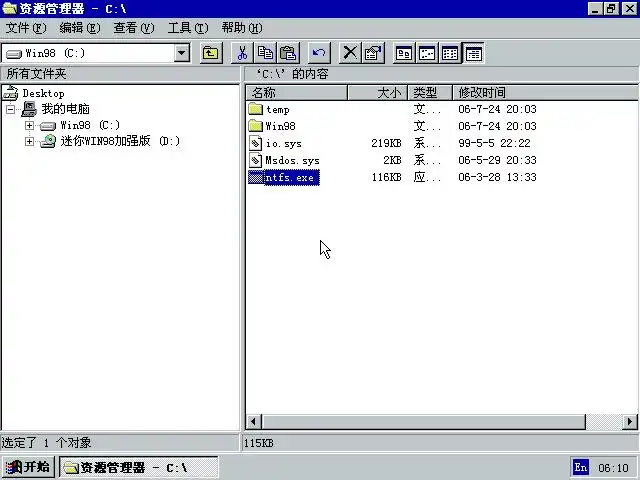Go up one folder level

click(x=211, y=53)
